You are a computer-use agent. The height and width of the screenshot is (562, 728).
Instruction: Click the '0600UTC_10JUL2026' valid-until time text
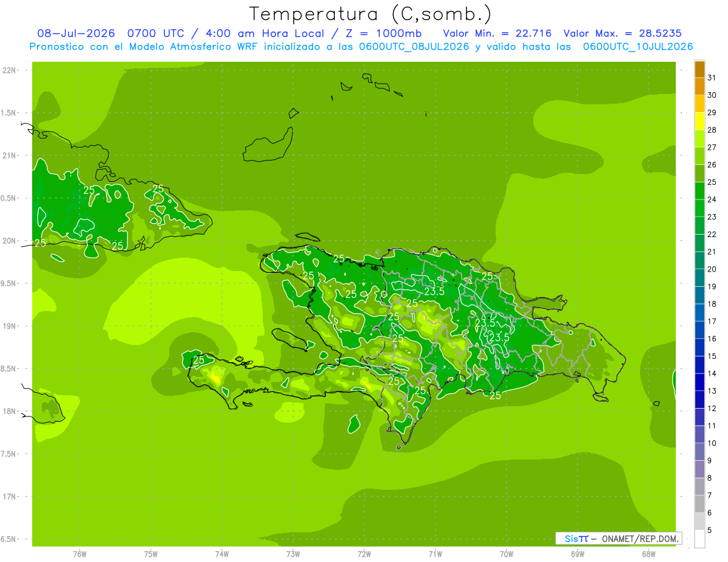[x=638, y=47]
